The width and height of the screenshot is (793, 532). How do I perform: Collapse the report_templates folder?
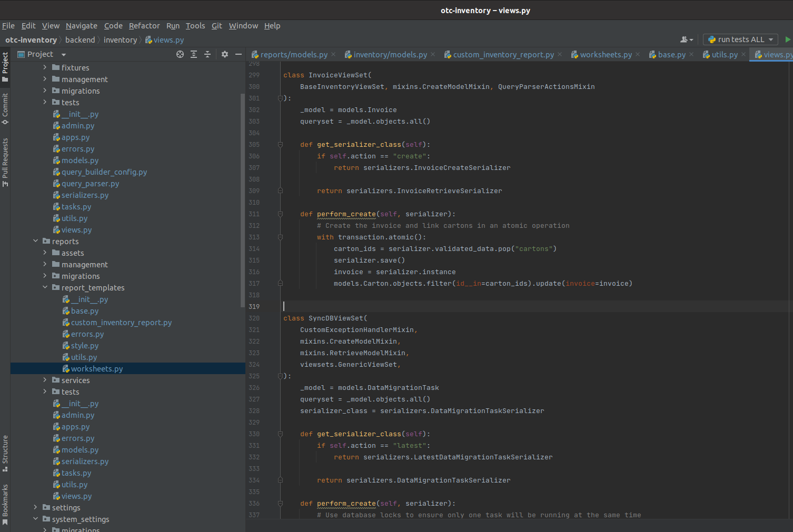click(x=45, y=287)
